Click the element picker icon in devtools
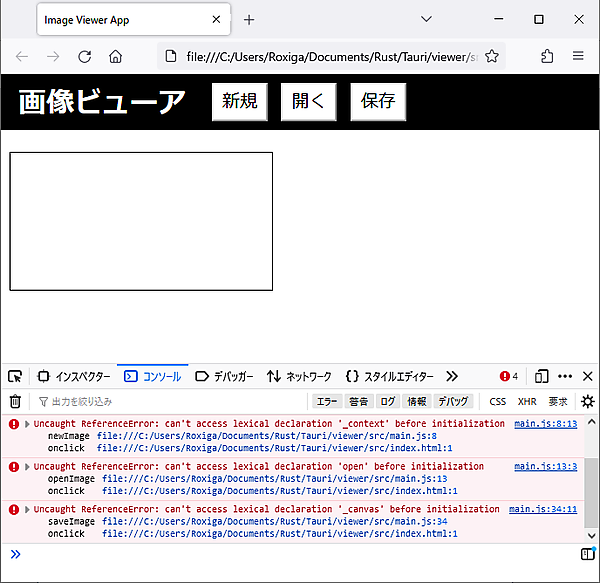The height and width of the screenshot is (583, 600). click(15, 377)
